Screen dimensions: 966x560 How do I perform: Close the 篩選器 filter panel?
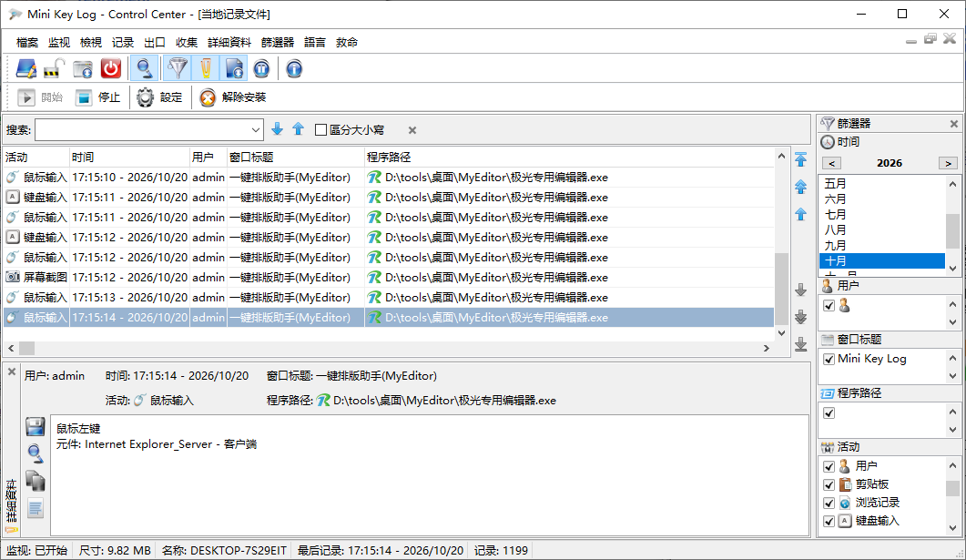click(x=953, y=124)
